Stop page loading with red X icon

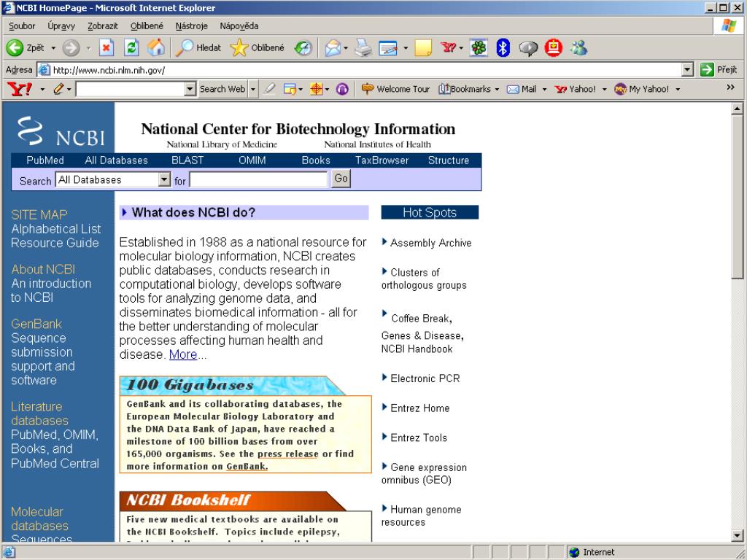click(x=107, y=47)
